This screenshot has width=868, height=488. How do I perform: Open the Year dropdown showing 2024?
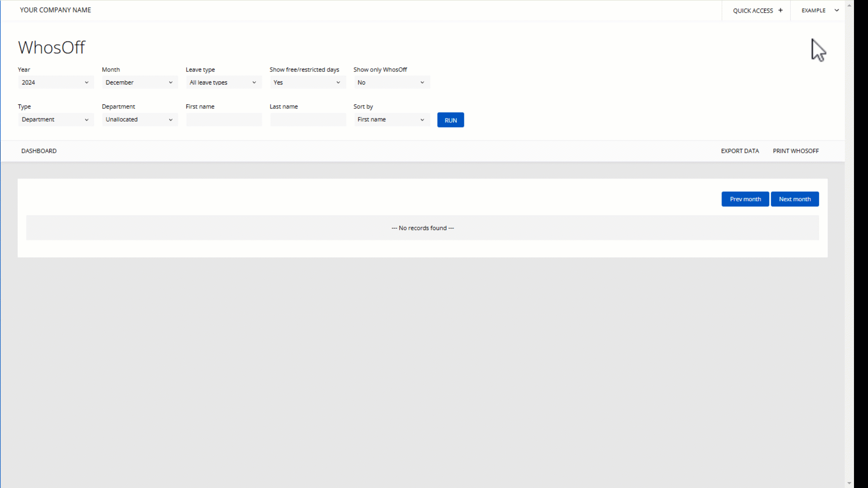[x=55, y=82]
